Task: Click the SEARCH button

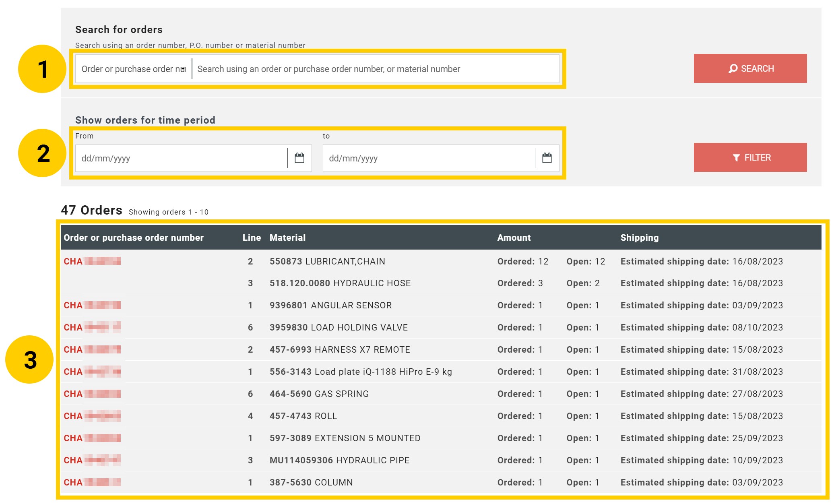Action: click(x=750, y=68)
